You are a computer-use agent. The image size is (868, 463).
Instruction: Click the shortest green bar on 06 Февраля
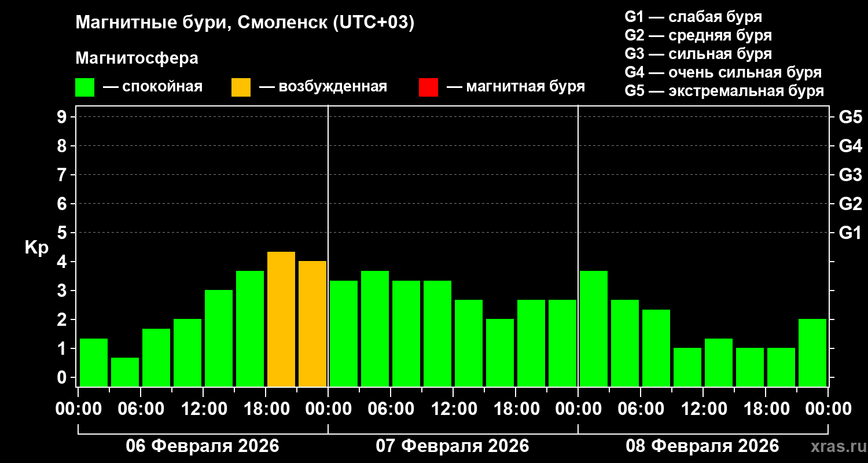(x=125, y=372)
